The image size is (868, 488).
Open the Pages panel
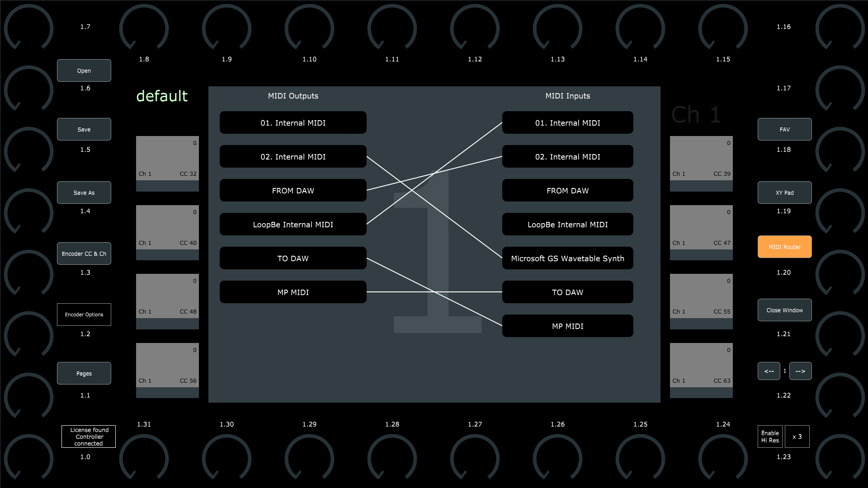tap(84, 373)
